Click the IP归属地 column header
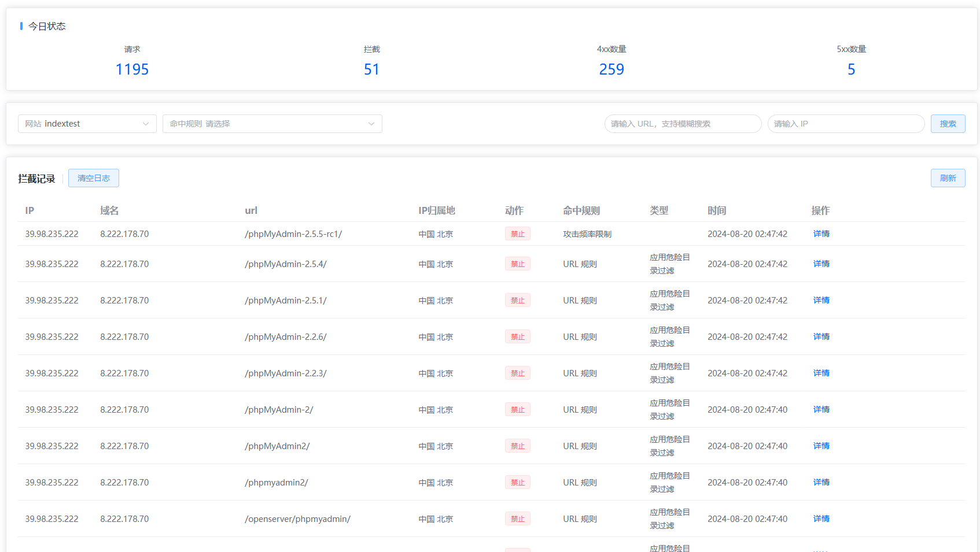 (x=437, y=210)
